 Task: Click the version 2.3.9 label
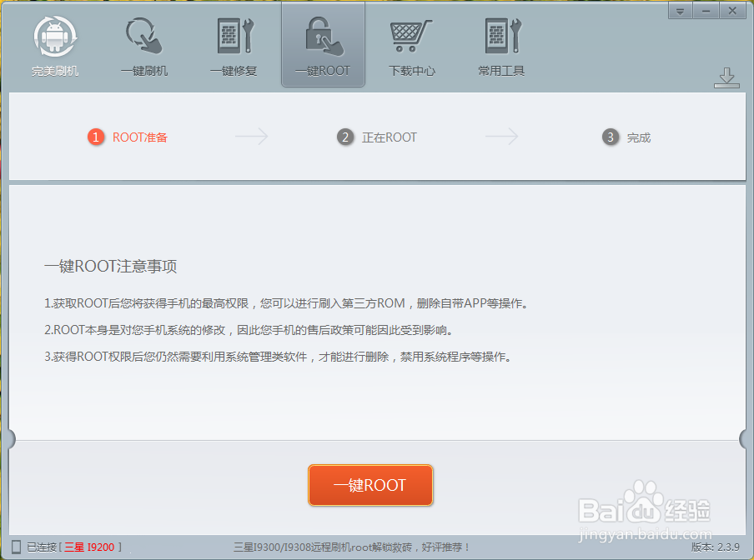716,547
